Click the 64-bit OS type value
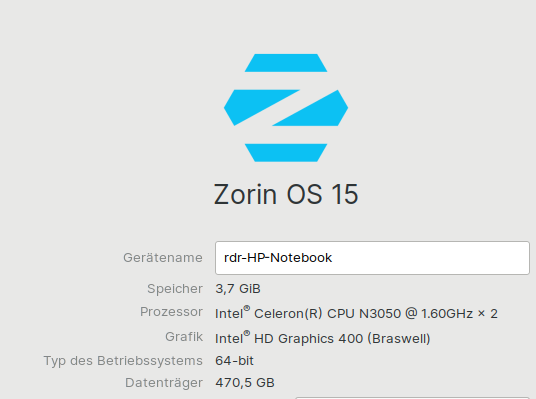 pyautogui.click(x=234, y=361)
